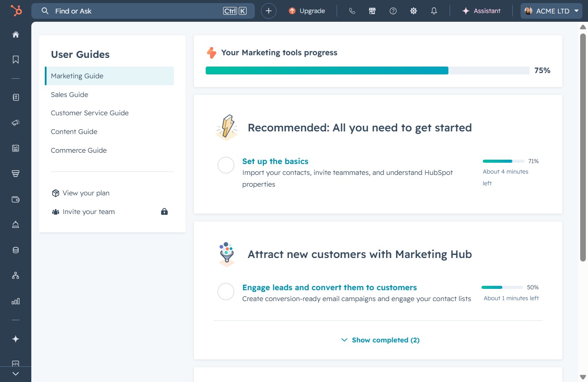Open the CRM contacts sidebar icon
The width and height of the screenshot is (588, 382).
16,97
